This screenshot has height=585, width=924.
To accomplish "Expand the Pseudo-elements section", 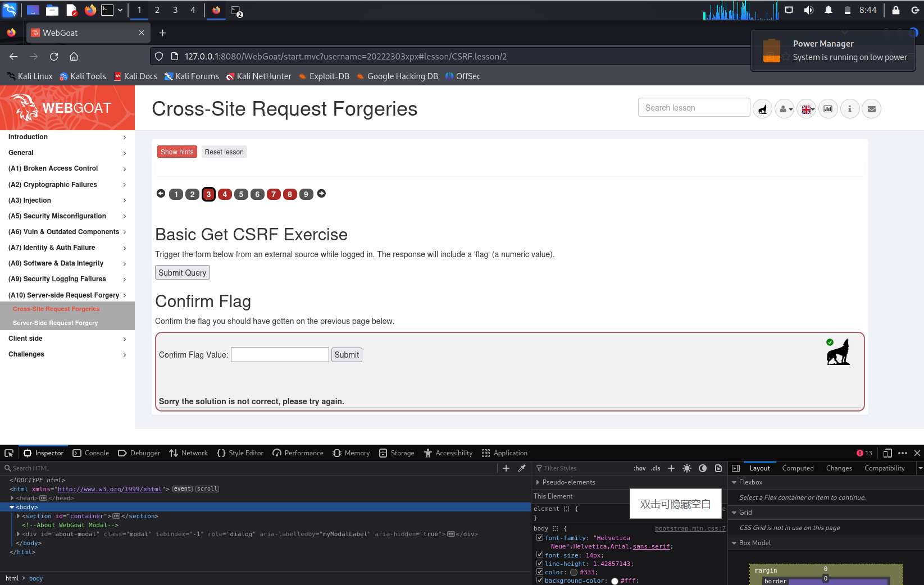I will [538, 482].
